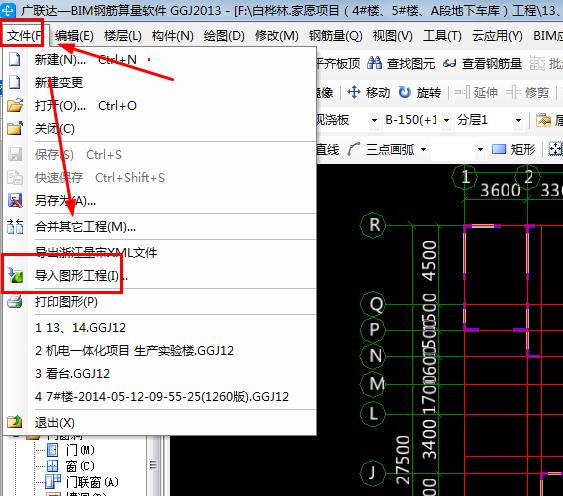Expand the 三点画弧 dropdown arrow
563x496 pixels.
[424, 149]
